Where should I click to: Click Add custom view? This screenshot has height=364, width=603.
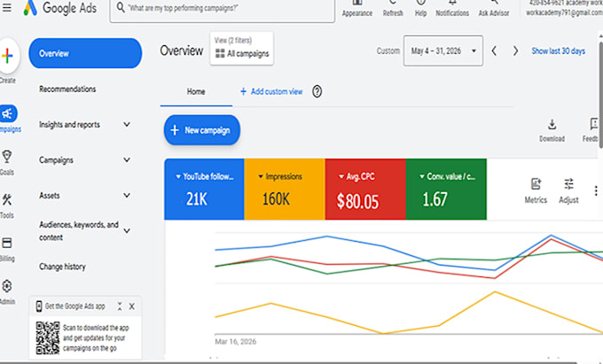pos(271,92)
